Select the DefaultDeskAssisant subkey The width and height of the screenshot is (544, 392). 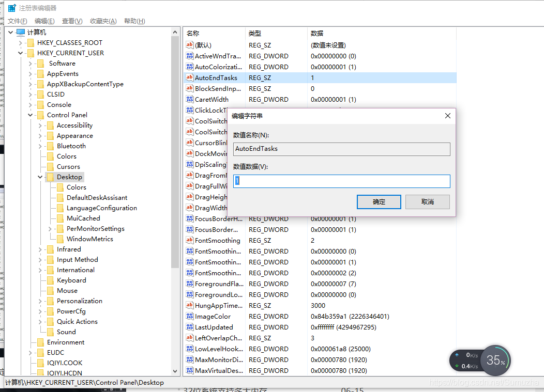coord(97,198)
